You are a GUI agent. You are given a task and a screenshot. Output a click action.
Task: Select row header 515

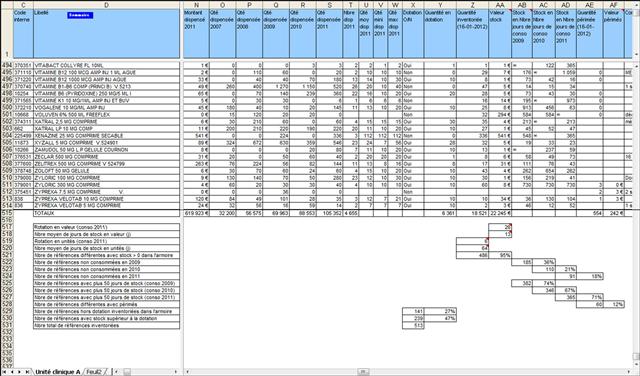[x=7, y=213]
